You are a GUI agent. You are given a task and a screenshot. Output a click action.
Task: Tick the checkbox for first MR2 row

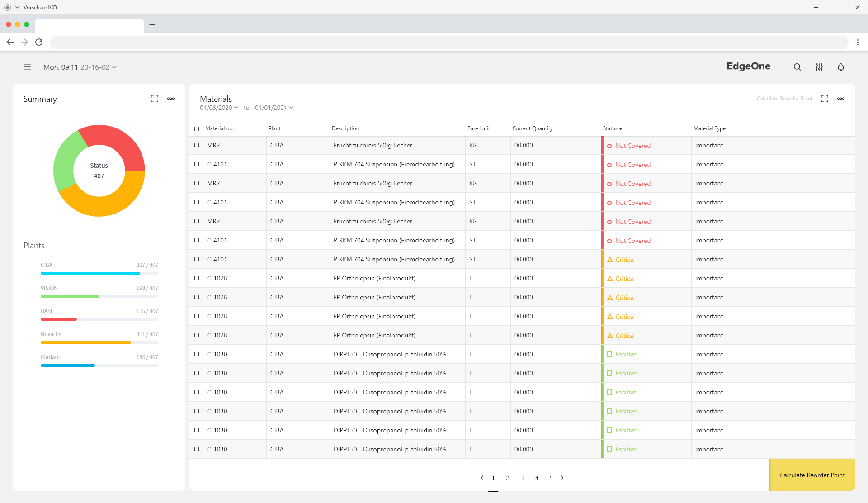(197, 145)
